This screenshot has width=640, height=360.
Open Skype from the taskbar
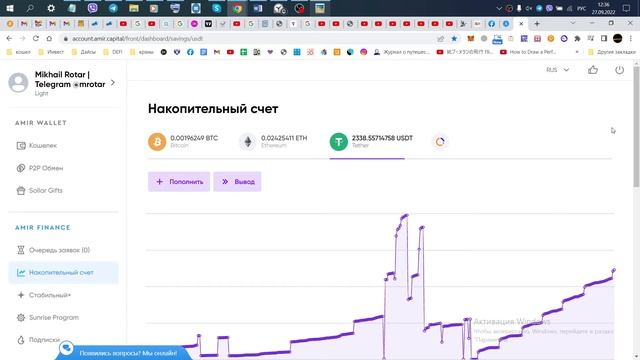(217, 8)
